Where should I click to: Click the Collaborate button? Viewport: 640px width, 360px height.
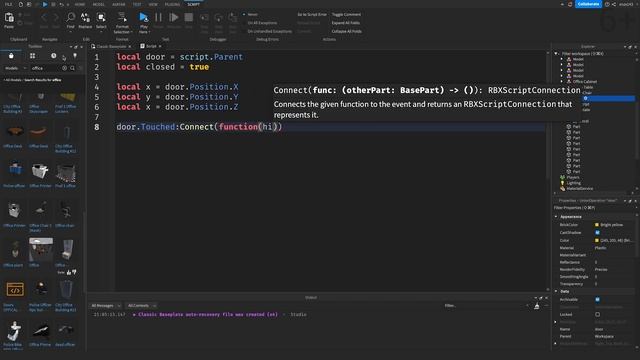(x=588, y=4)
